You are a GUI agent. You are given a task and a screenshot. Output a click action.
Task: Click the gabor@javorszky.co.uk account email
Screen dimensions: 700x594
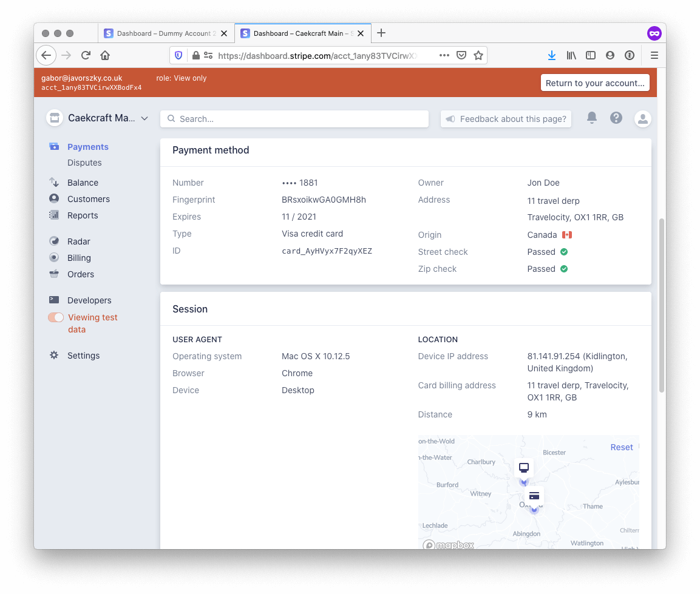point(82,78)
